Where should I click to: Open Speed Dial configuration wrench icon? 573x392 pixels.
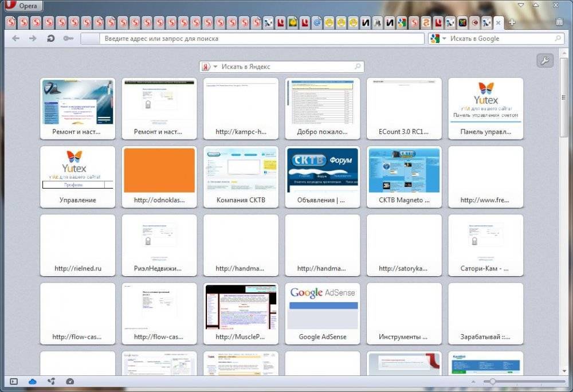[544, 61]
